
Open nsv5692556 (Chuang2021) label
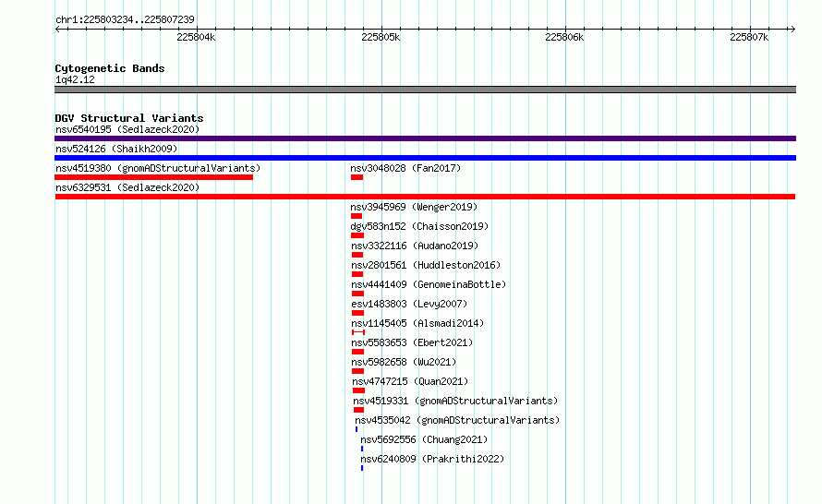point(424,439)
